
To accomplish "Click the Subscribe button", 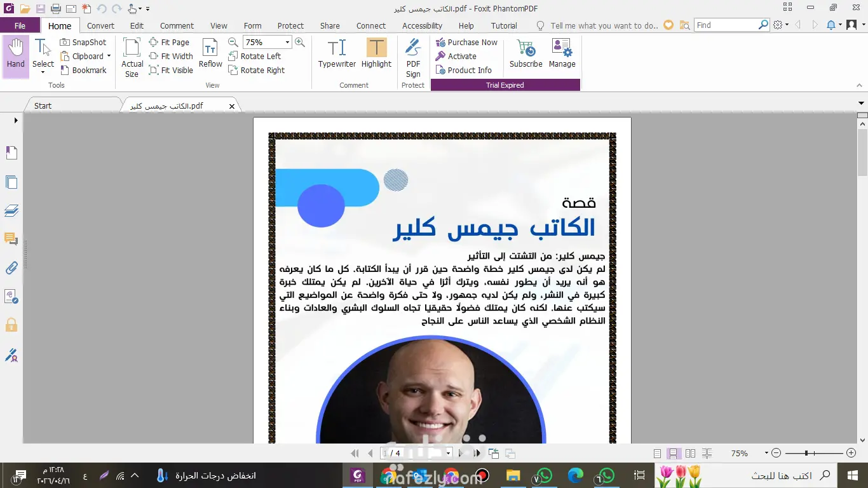I will (x=526, y=53).
